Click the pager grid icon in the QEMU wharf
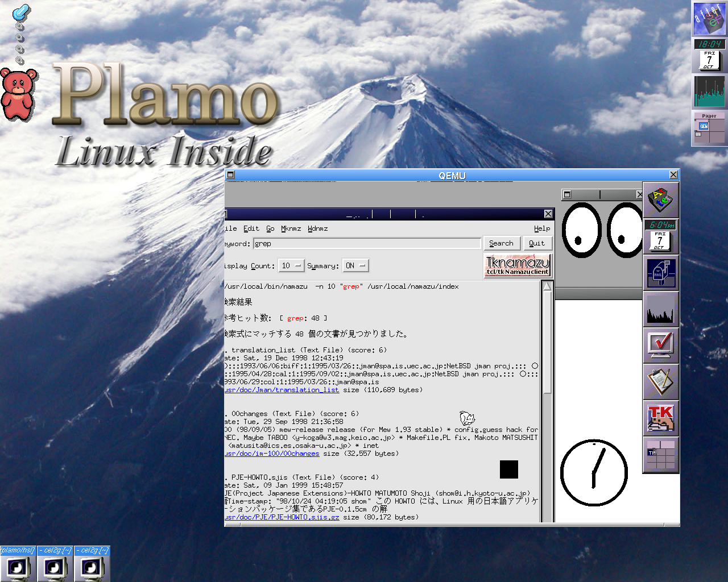 coord(661,454)
